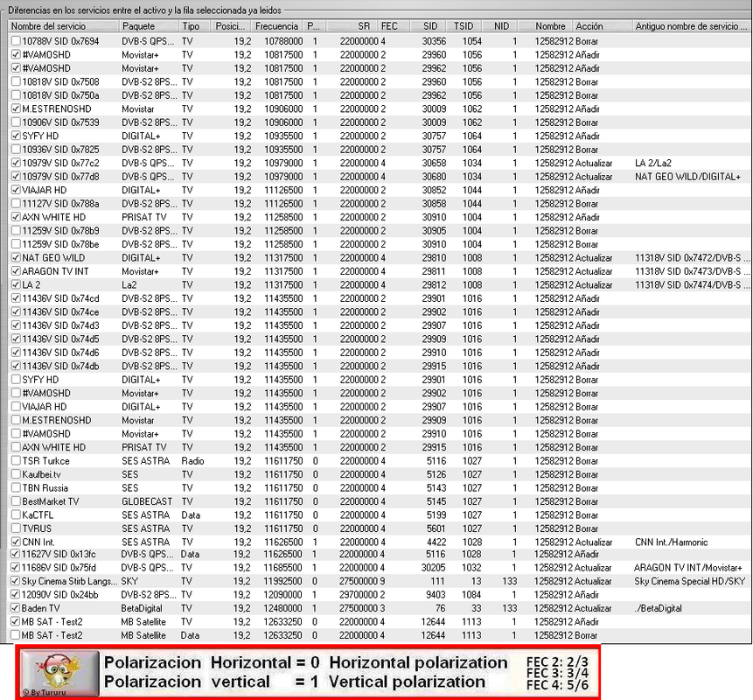This screenshot has width=753, height=700.
Task: Sort by the TSID column
Action: (464, 26)
